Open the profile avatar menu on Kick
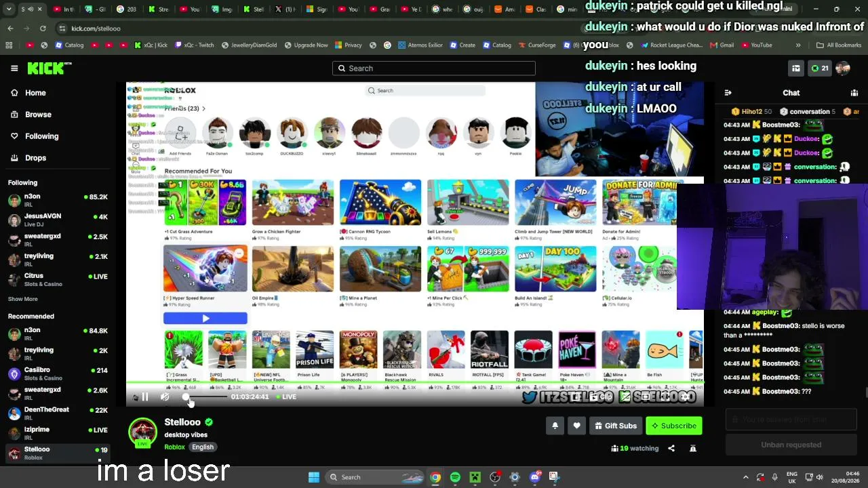 pyautogui.click(x=843, y=68)
